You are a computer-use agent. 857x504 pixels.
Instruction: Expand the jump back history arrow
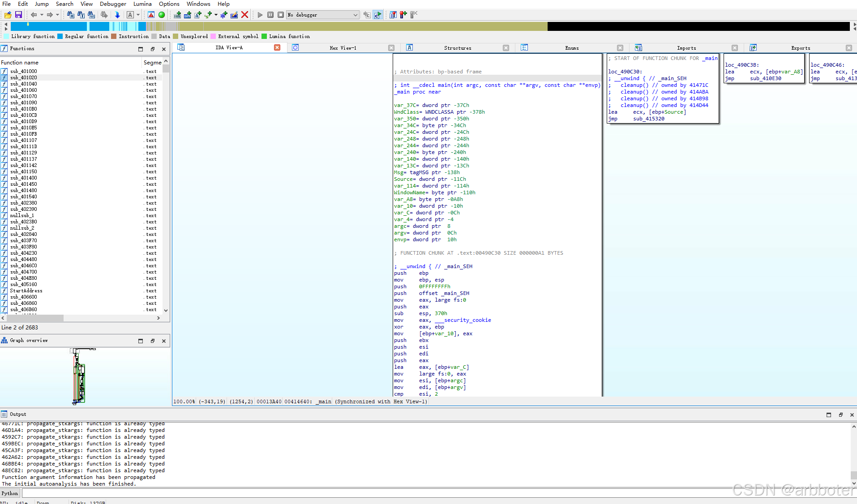pyautogui.click(x=42, y=15)
